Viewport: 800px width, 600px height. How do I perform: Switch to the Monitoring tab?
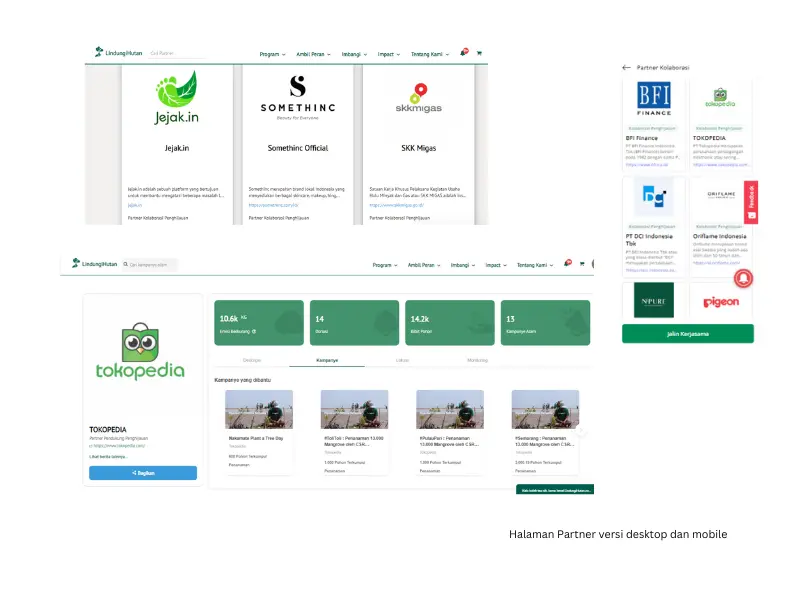coord(477,360)
